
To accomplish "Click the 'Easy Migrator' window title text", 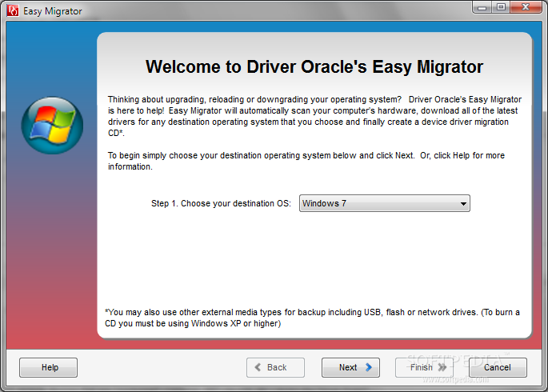I will 53,11.
